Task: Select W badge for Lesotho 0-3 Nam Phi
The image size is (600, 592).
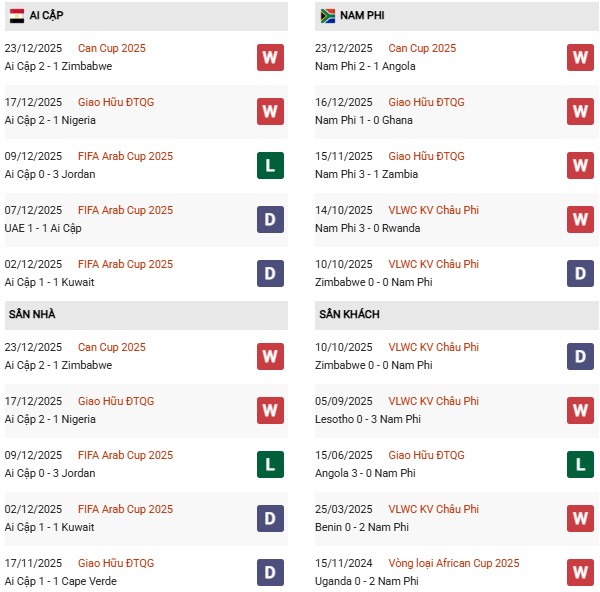Action: point(580,410)
